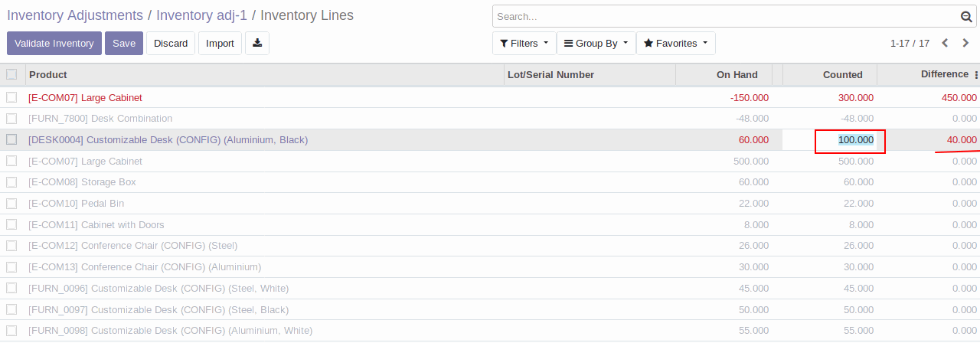The height and width of the screenshot is (343, 980).
Task: Go to next page arrow
Action: click(965, 44)
